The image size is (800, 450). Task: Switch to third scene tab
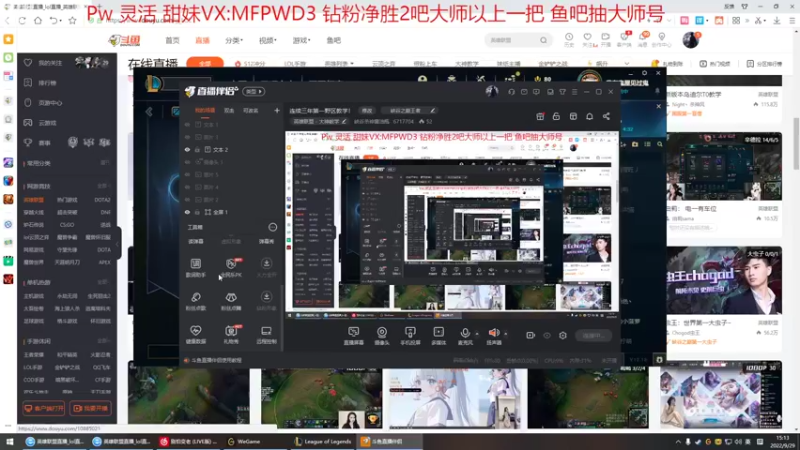[x=251, y=110]
